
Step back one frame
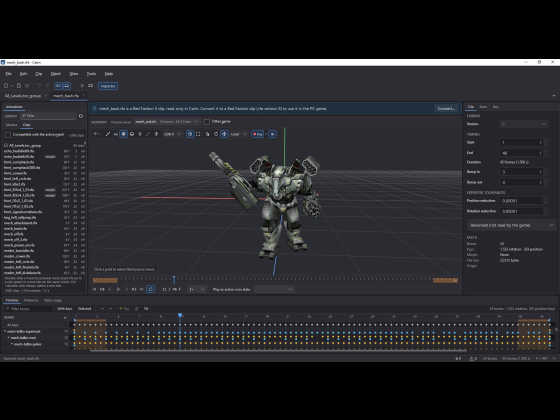(x=110, y=289)
